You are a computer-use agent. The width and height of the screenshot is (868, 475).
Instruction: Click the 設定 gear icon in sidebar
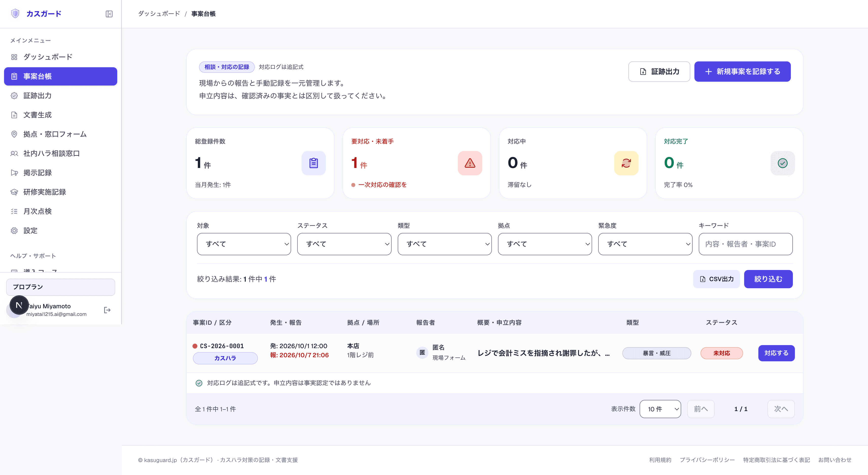[14, 231]
